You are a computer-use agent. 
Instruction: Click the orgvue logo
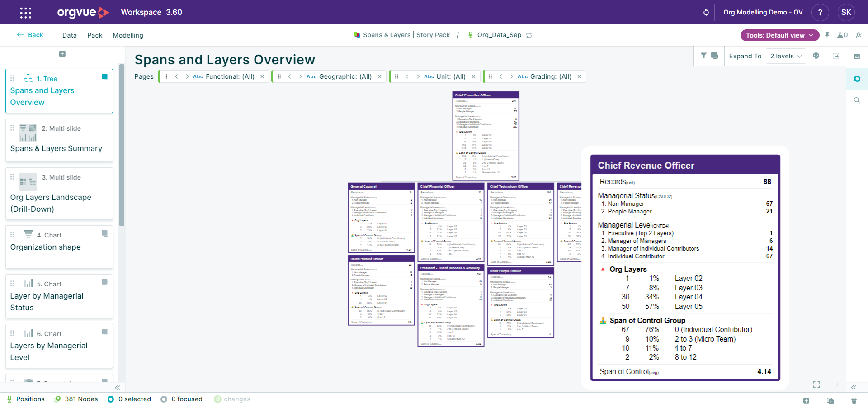coord(83,12)
